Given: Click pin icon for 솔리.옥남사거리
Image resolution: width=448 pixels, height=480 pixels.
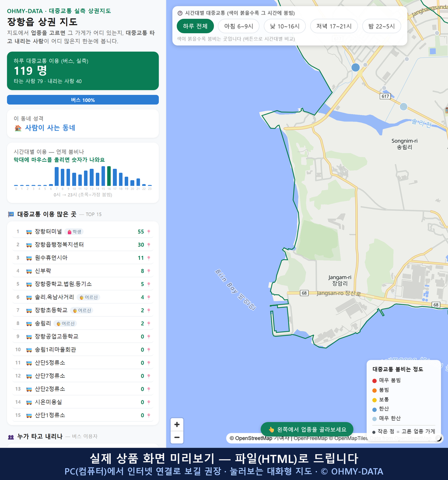Looking at the screenshot, I should coord(149,297).
